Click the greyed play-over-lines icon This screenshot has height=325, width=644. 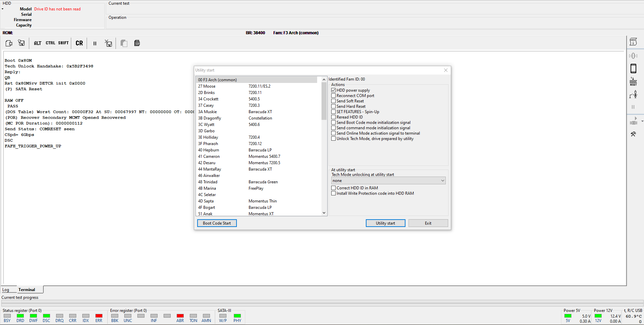634,121
